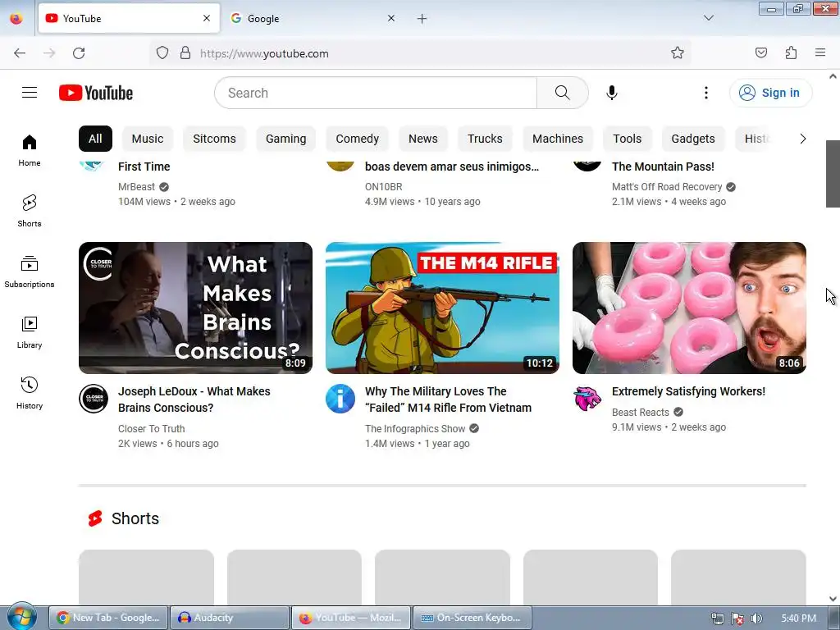Open Library in sidebar

click(x=30, y=333)
